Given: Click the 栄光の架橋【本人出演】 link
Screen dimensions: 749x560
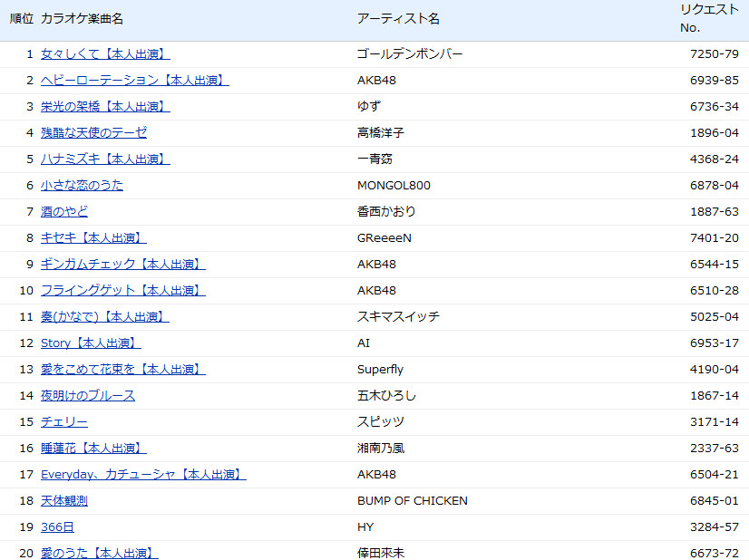Looking at the screenshot, I should tap(105, 106).
